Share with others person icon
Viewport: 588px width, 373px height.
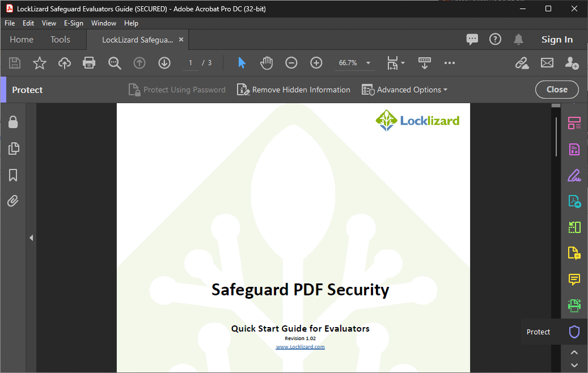(x=572, y=63)
